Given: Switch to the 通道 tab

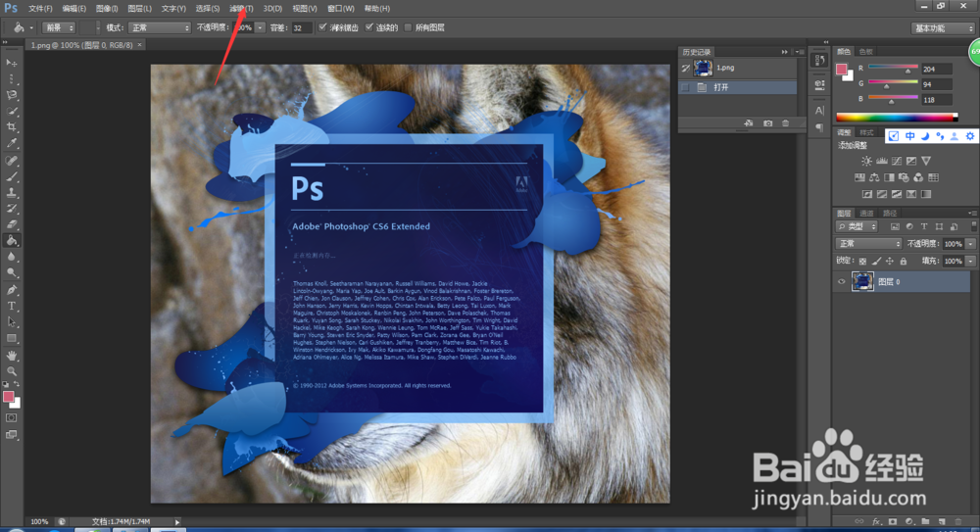Looking at the screenshot, I should (866, 214).
